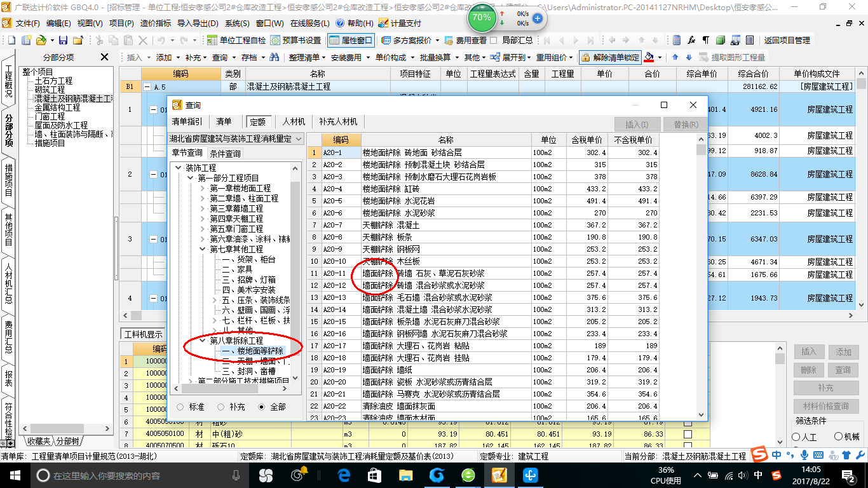
Task: Expand the 第一章楼地面工程 tree node
Action: point(202,188)
